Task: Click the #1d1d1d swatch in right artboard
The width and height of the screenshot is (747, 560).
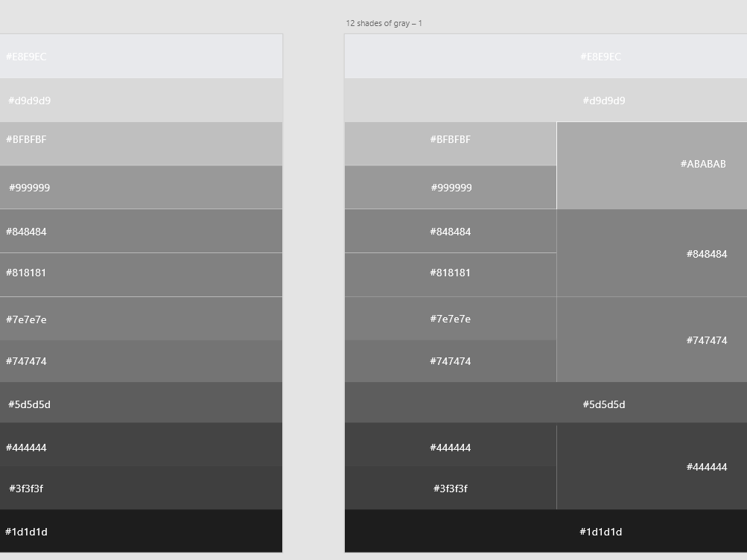Action: [x=545, y=531]
